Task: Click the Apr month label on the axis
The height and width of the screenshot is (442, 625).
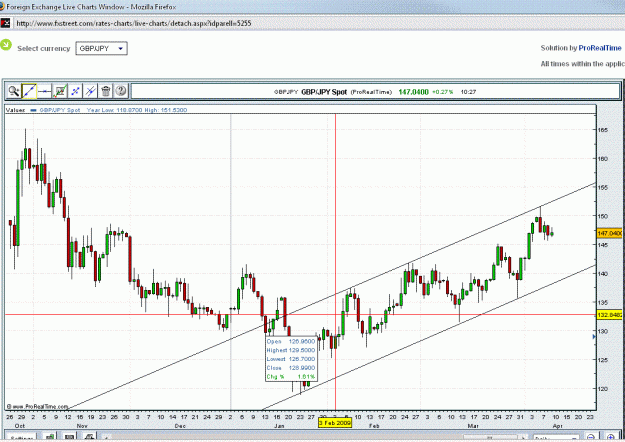Action: pos(557,426)
